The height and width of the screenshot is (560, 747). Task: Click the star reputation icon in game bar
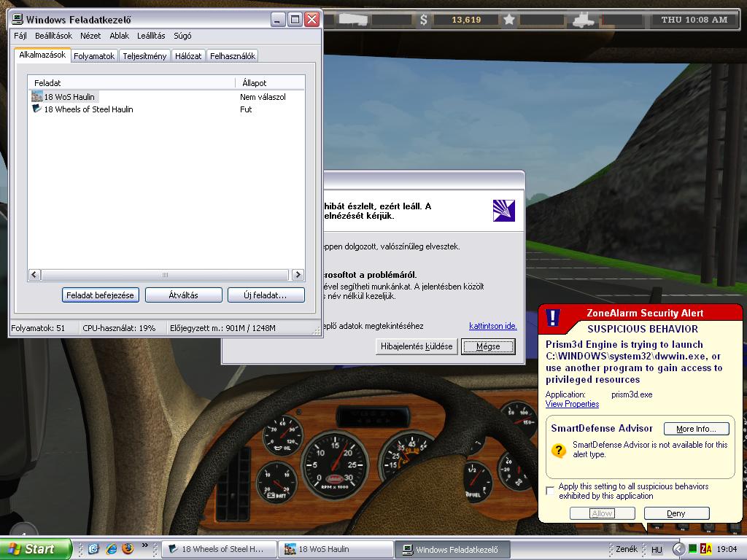(509, 20)
